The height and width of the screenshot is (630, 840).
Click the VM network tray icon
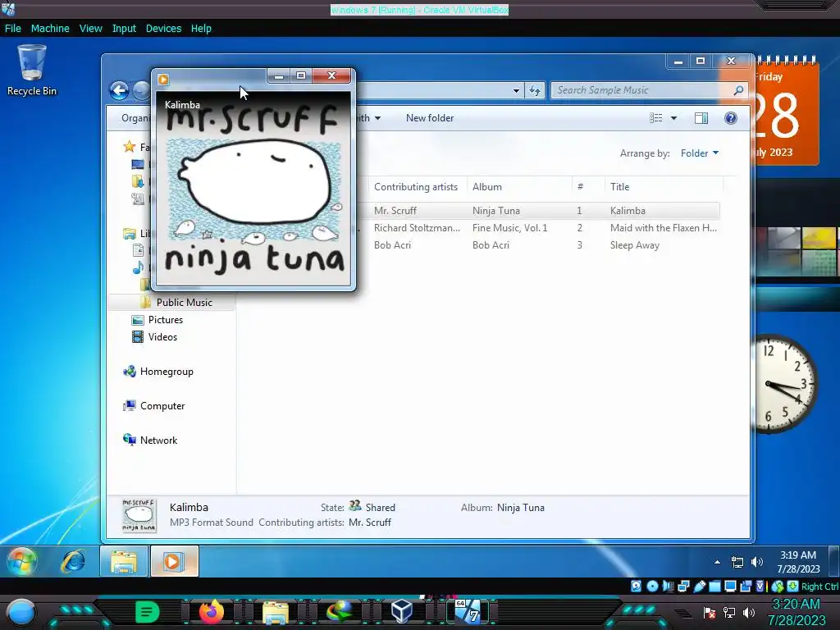point(737,562)
